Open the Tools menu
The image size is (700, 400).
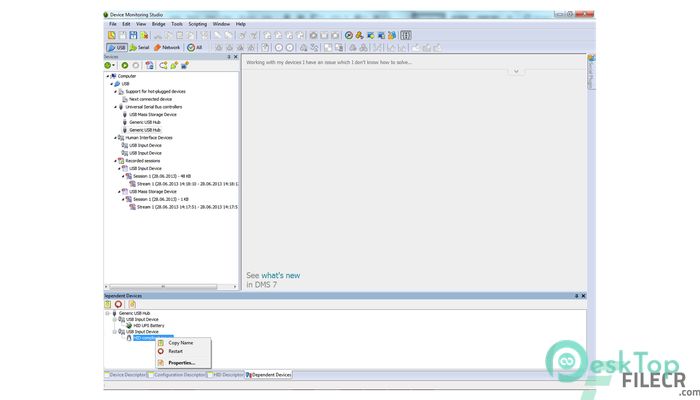(x=177, y=24)
